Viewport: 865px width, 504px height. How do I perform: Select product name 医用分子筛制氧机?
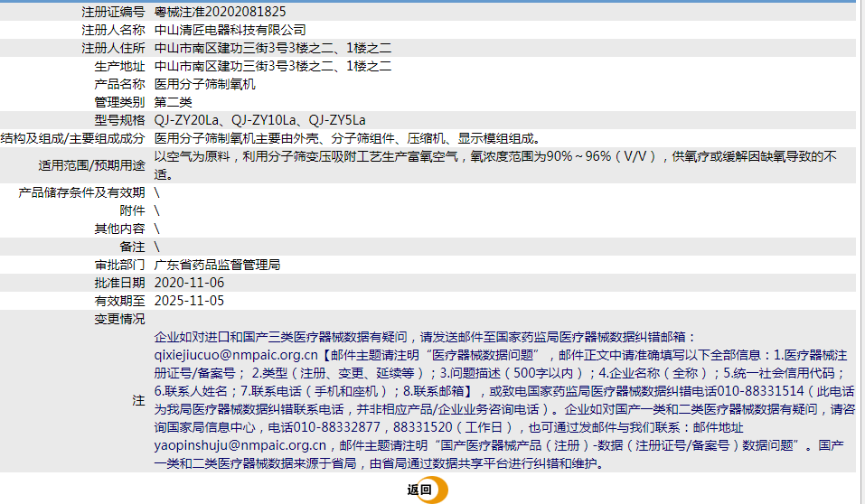204,84
